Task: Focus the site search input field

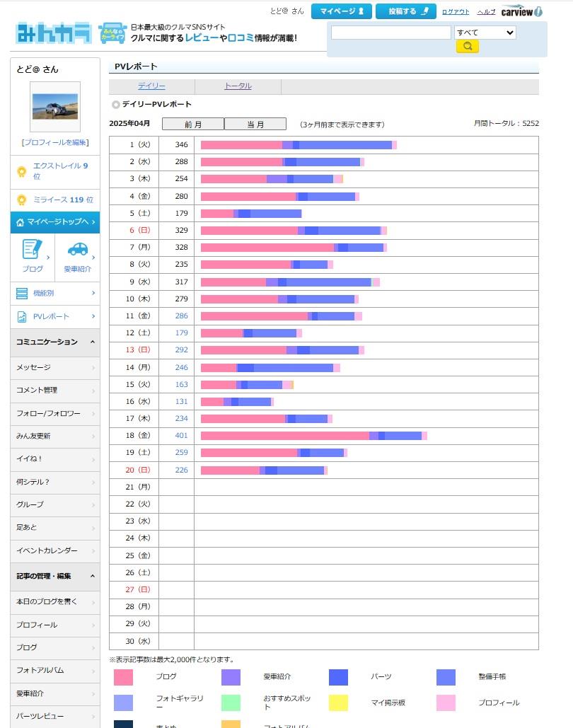Action: click(x=391, y=33)
